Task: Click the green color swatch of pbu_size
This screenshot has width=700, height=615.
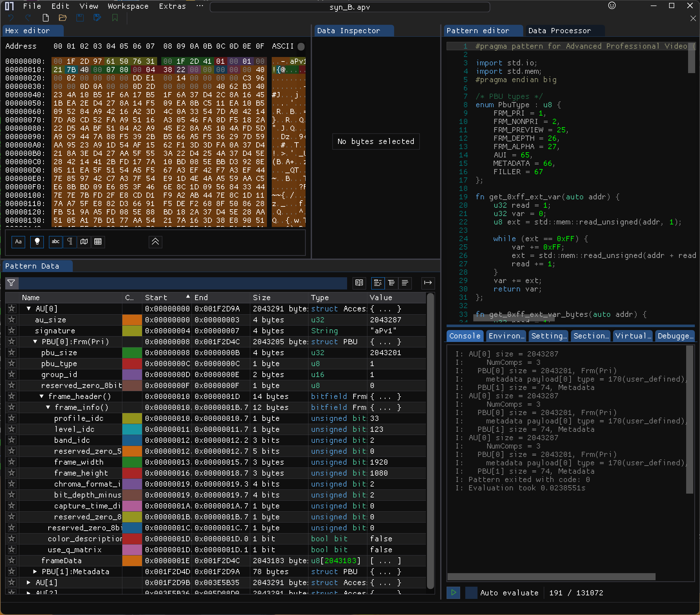Action: [x=132, y=353]
